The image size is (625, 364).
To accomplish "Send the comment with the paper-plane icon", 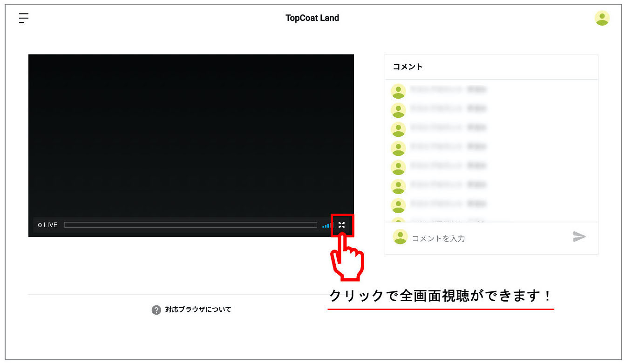I will 579,237.
